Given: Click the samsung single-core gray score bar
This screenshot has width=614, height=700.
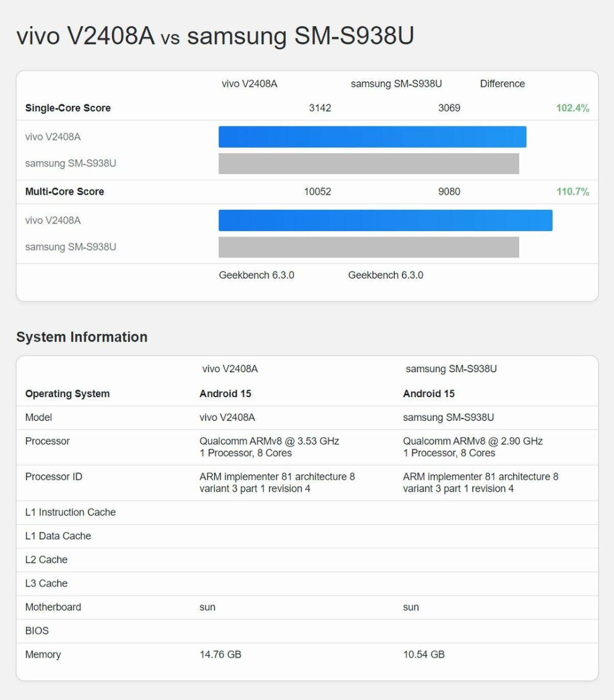Looking at the screenshot, I should point(368,164).
